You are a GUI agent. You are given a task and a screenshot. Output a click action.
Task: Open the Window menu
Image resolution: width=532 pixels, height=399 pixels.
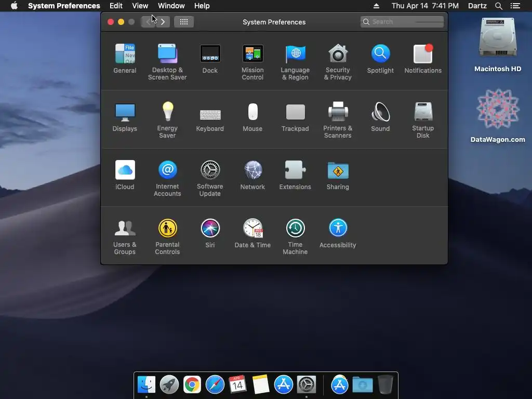tap(171, 6)
